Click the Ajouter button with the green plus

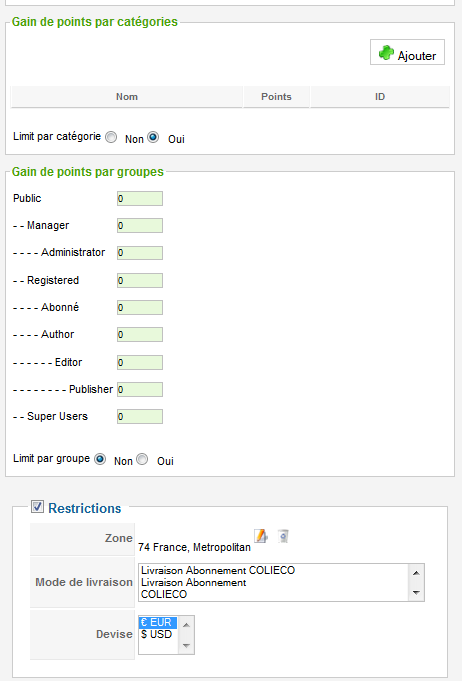click(407, 53)
